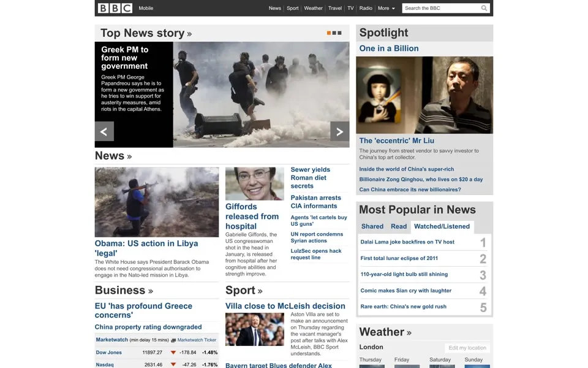The width and height of the screenshot is (588, 368).
Task: Open "The 'eccentric' Mr Liu" headline
Action: point(397,141)
